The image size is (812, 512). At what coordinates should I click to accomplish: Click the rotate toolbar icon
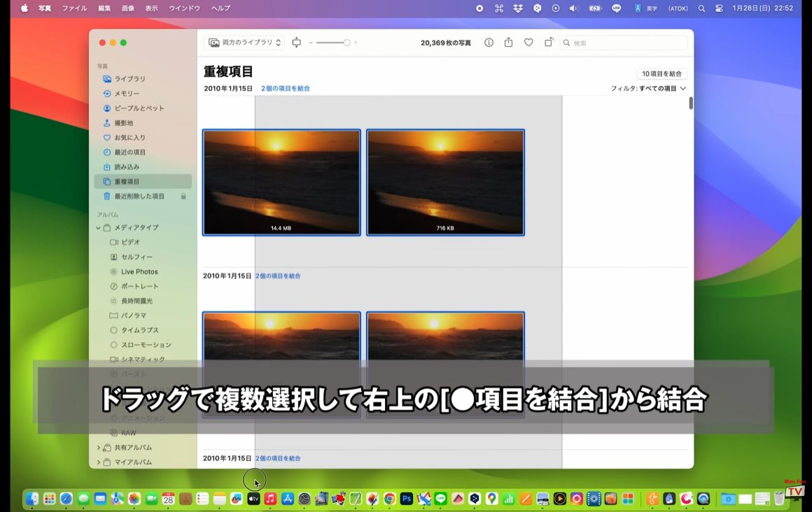pyautogui.click(x=548, y=43)
